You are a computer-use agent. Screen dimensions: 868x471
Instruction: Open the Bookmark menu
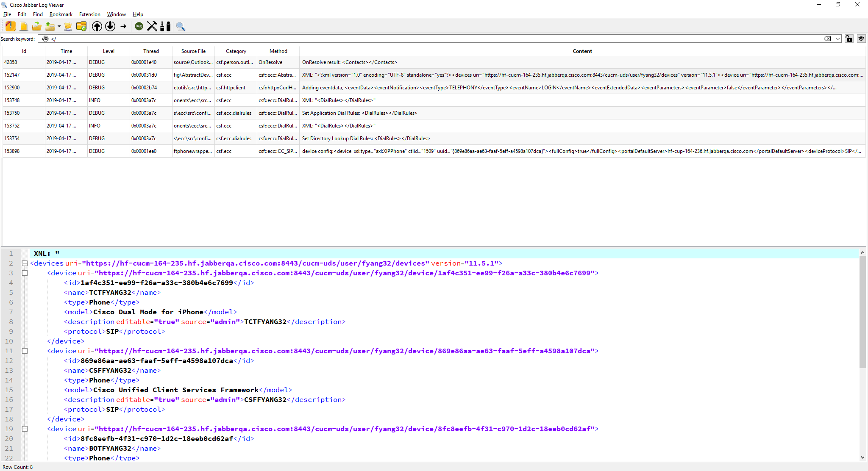(x=61, y=14)
